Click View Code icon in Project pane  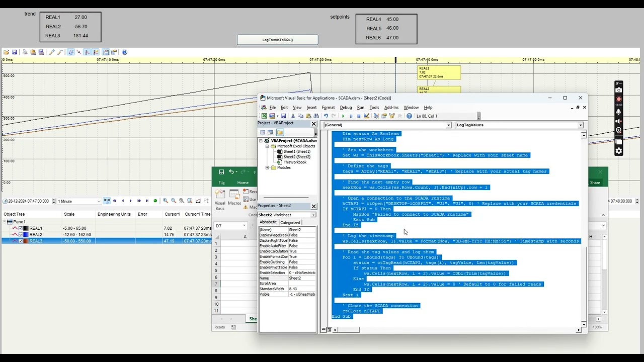tap(263, 132)
